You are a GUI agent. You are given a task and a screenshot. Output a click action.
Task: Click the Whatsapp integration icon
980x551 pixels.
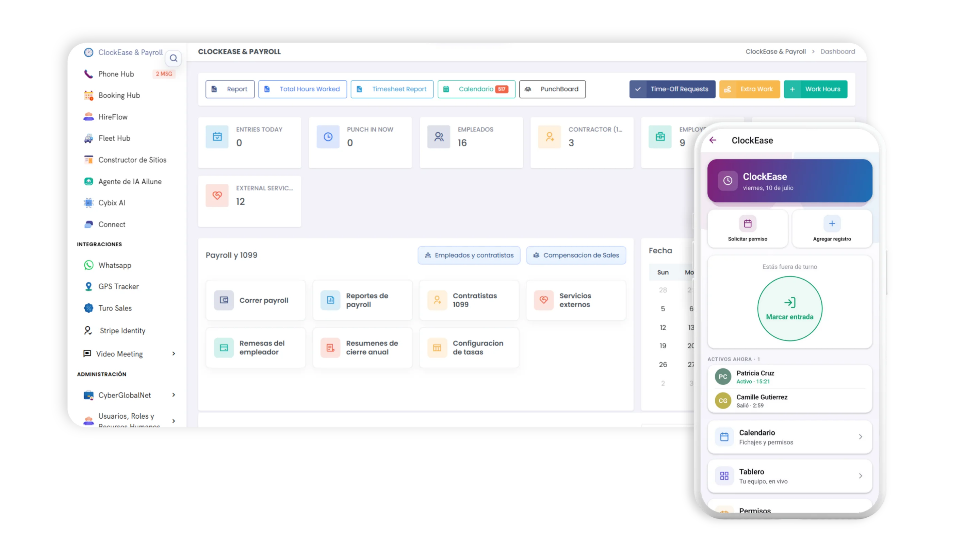pos(88,265)
